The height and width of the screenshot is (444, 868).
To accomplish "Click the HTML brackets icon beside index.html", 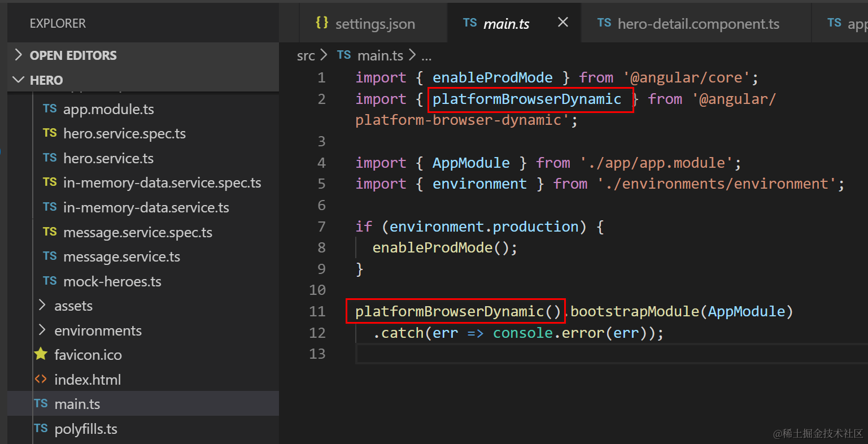I will 41,379.
